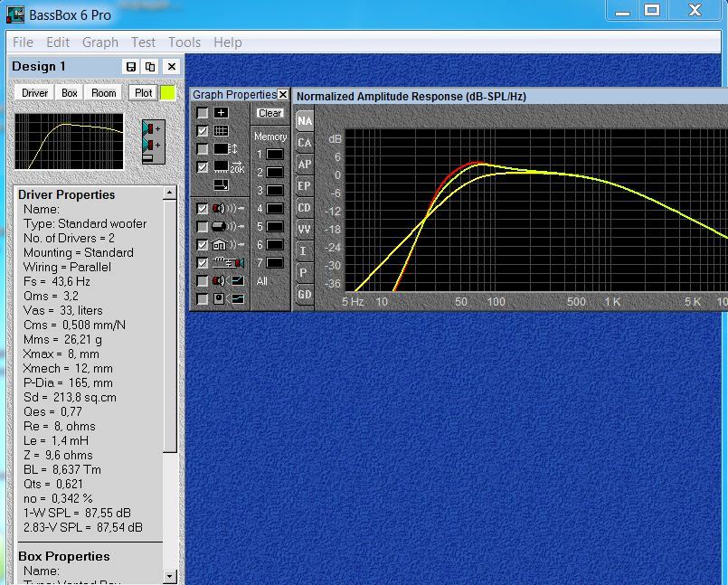Click the graph resize arrow icon
728x585 pixels.
pos(221,185)
